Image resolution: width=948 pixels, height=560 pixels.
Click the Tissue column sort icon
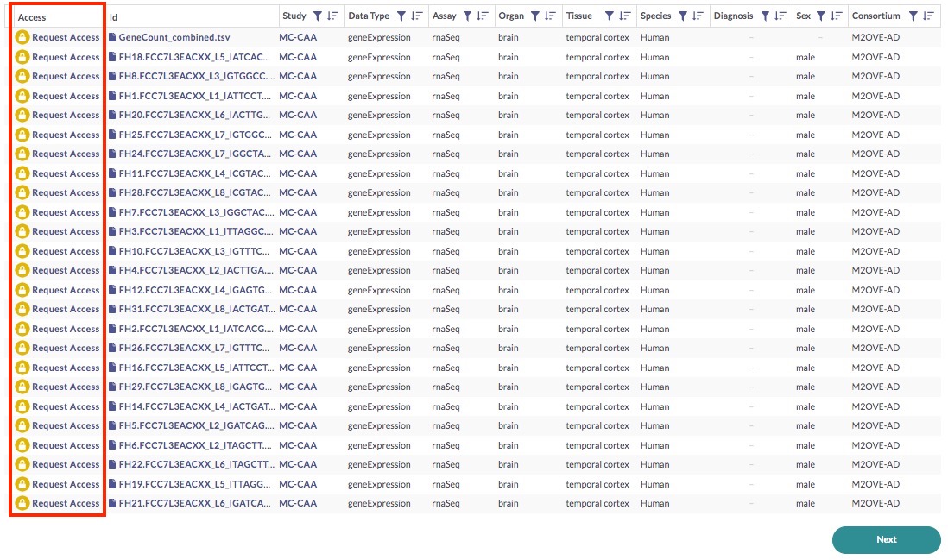point(625,16)
